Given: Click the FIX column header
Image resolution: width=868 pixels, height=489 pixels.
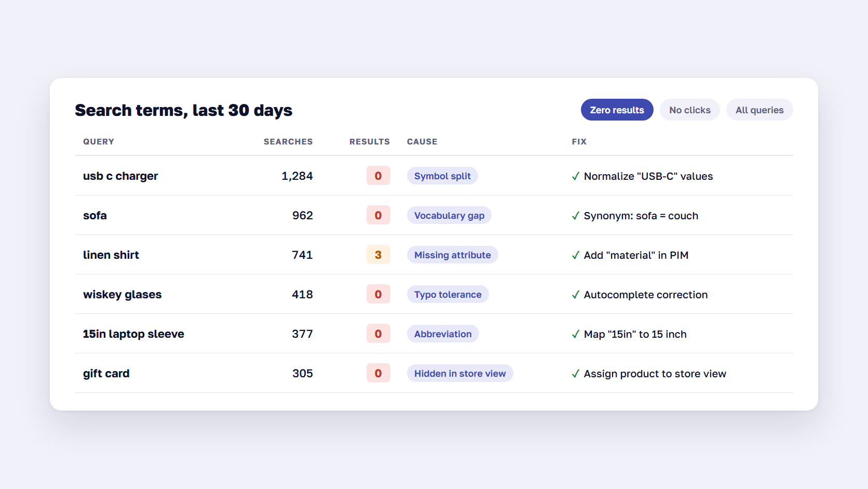Looking at the screenshot, I should [x=579, y=141].
